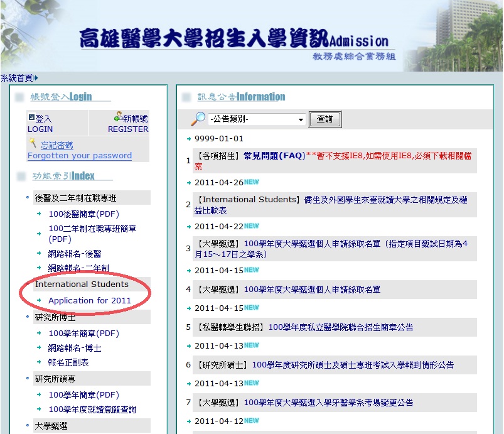Viewport: 504px width, 434px height.
Task: Open 網路報名-後醫 link
Action: tap(75, 254)
